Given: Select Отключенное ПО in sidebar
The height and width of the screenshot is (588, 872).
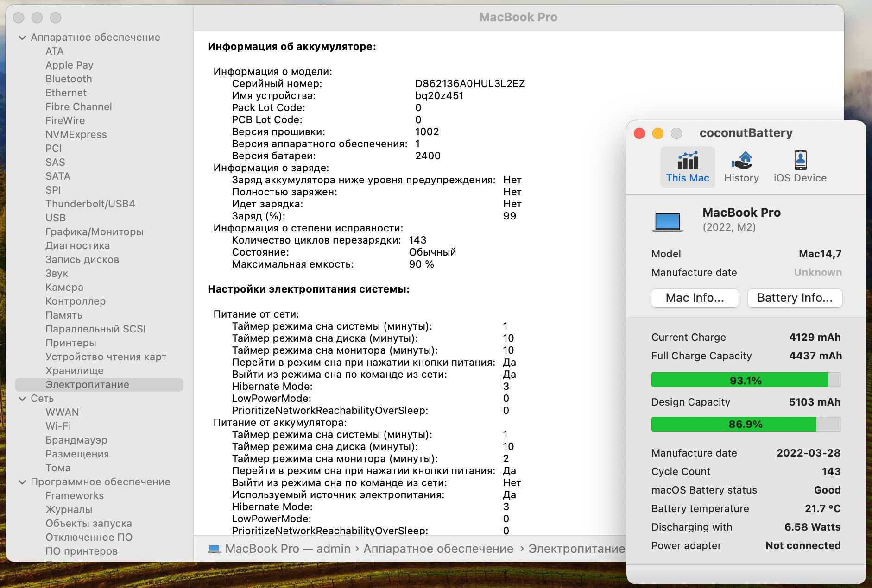Looking at the screenshot, I should 89,538.
